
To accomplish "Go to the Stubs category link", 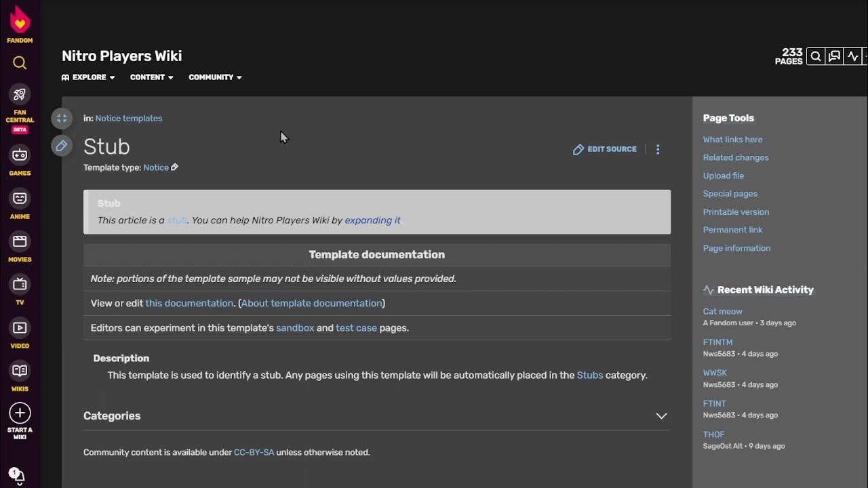I will (590, 375).
